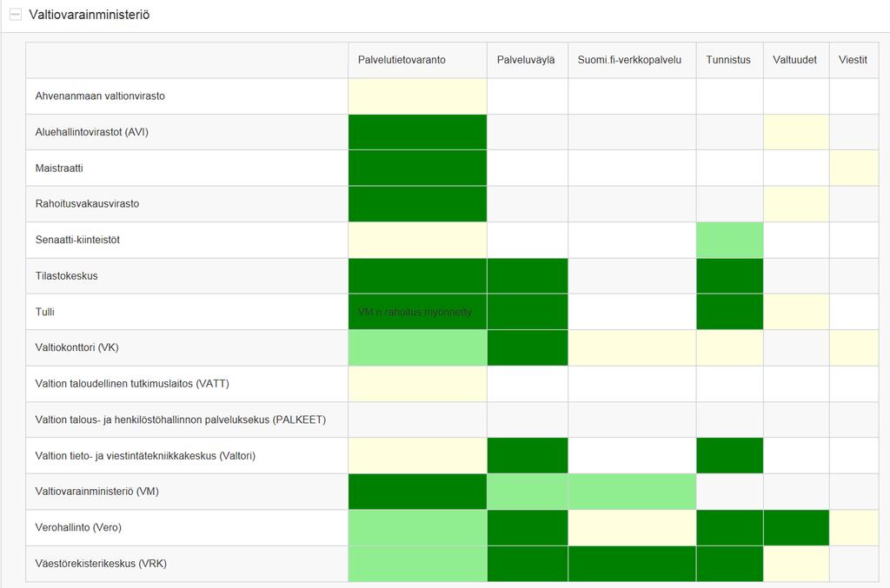
Task: Click the Valtiokonttori (VK) row label
Action: click(x=76, y=347)
